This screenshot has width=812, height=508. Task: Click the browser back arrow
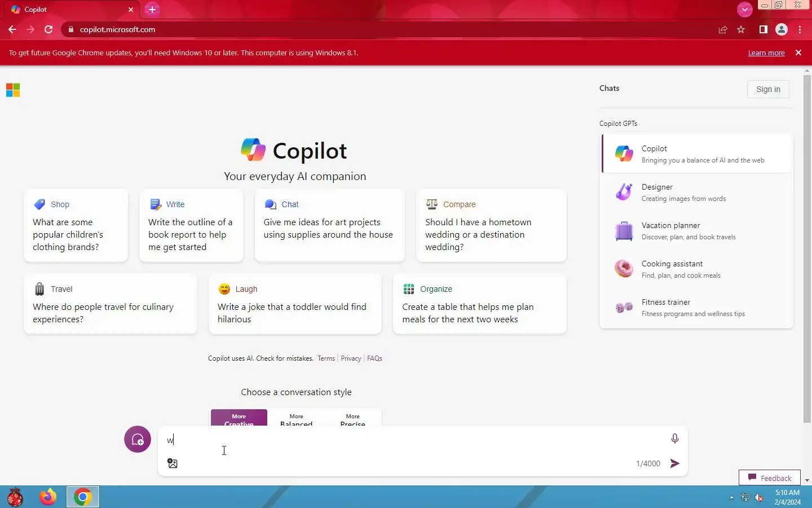click(x=12, y=29)
